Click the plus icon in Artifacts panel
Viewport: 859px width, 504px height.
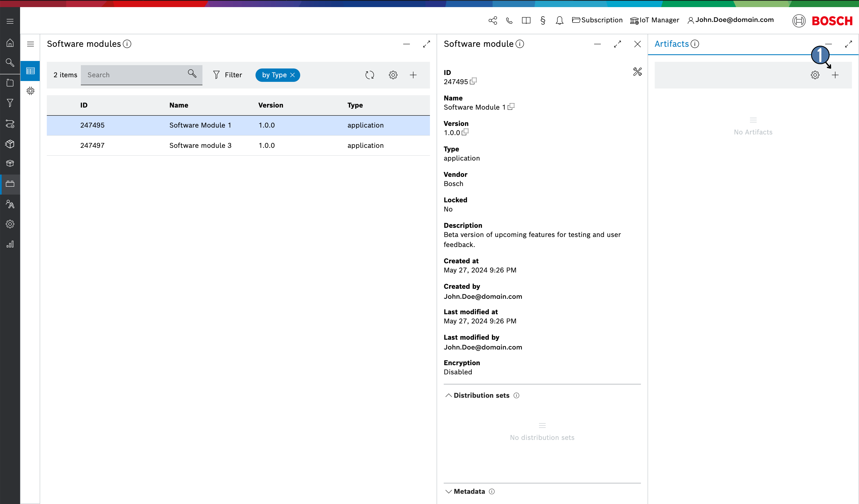[x=835, y=75]
